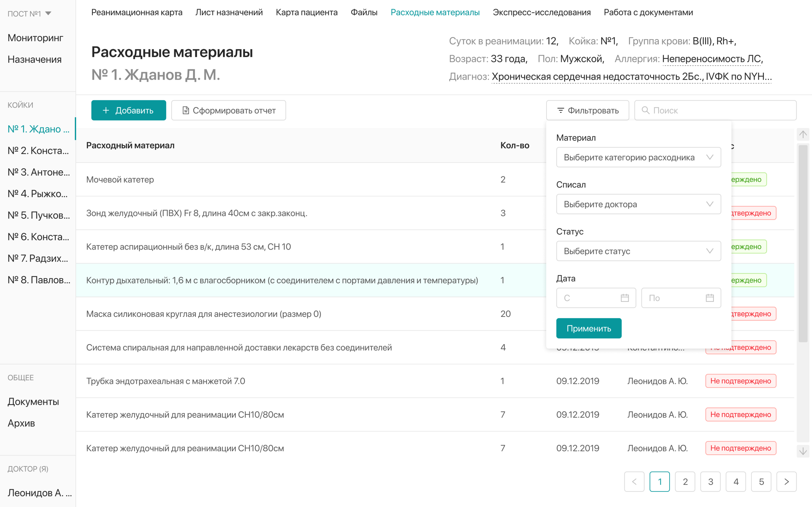Open the "Выберите доктора" dropdown
Screen dimensions: 812x507
(638, 204)
